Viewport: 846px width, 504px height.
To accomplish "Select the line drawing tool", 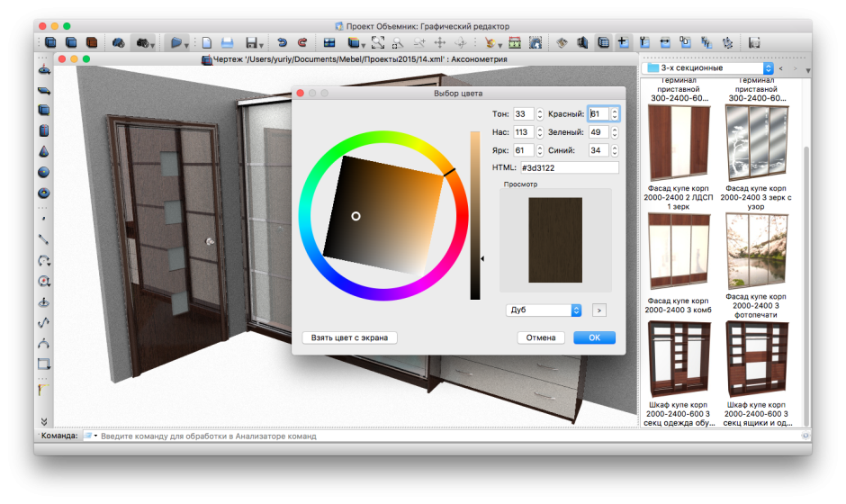I will [x=43, y=238].
